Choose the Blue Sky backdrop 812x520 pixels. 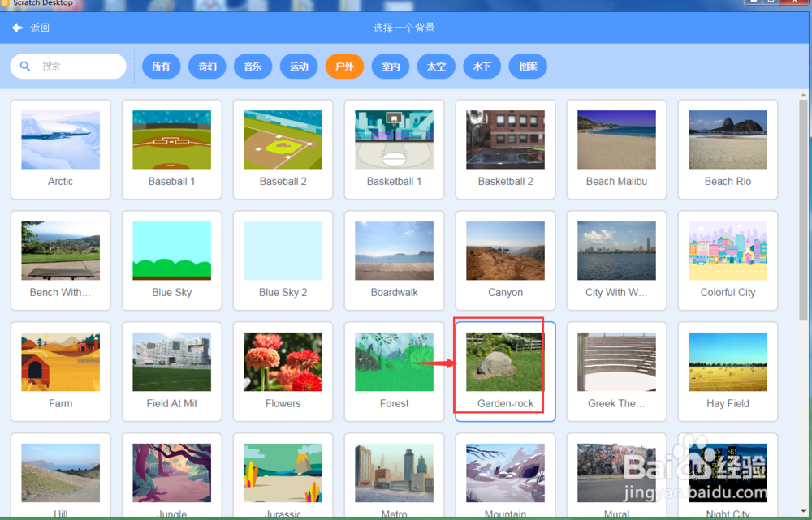172,260
